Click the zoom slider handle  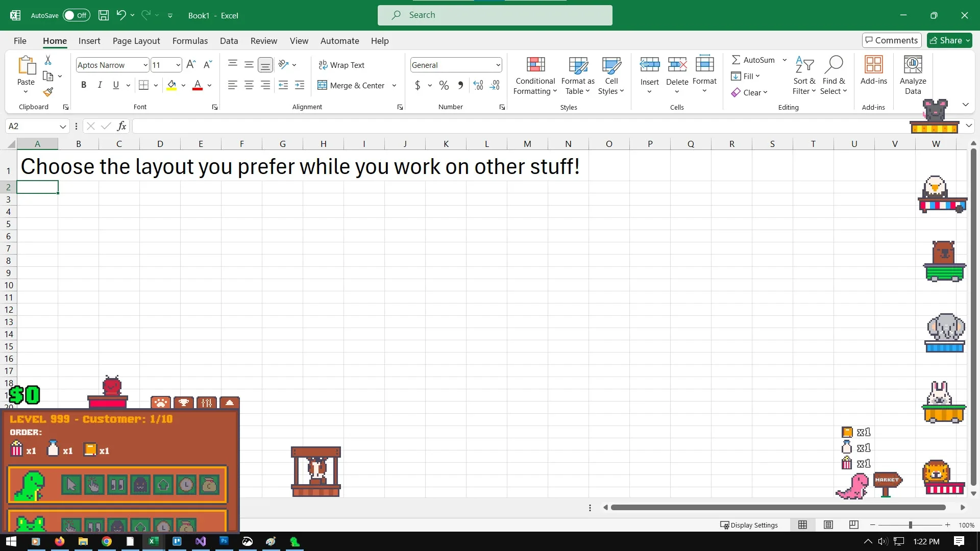(910, 525)
